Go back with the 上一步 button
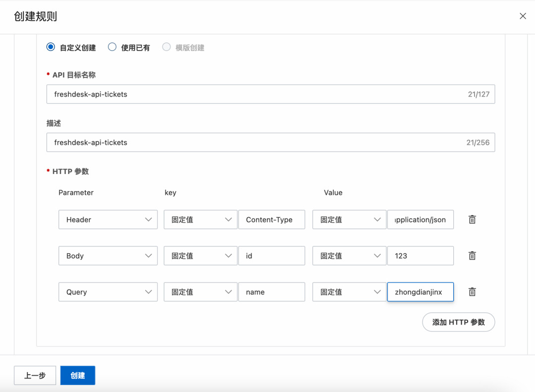The image size is (535, 392). pos(35,375)
